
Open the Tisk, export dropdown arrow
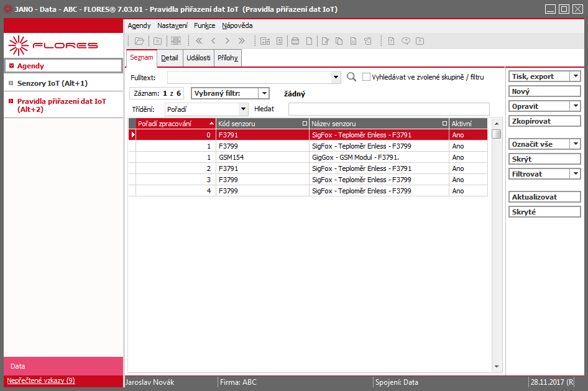575,76
